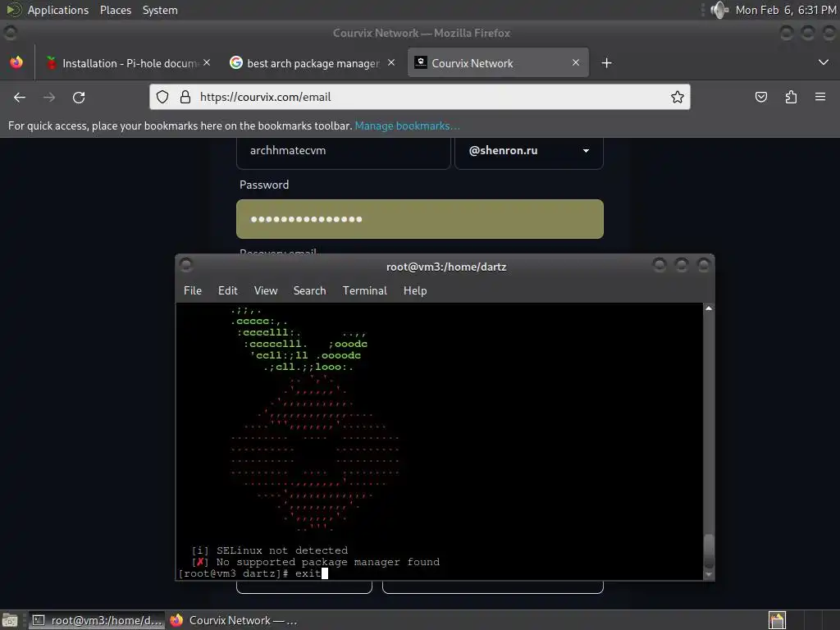Click 'SELinux not detected' line in terminal

(x=269, y=550)
